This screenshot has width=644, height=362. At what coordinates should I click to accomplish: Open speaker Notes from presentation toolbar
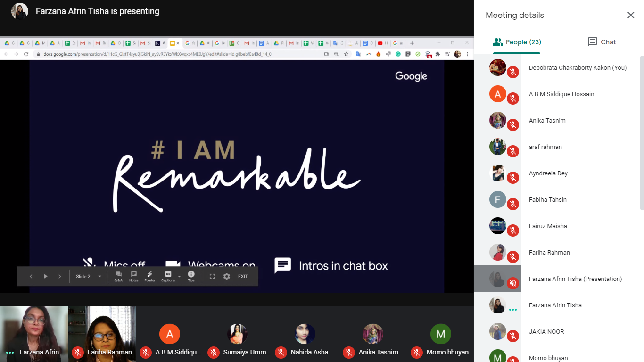coord(134,276)
